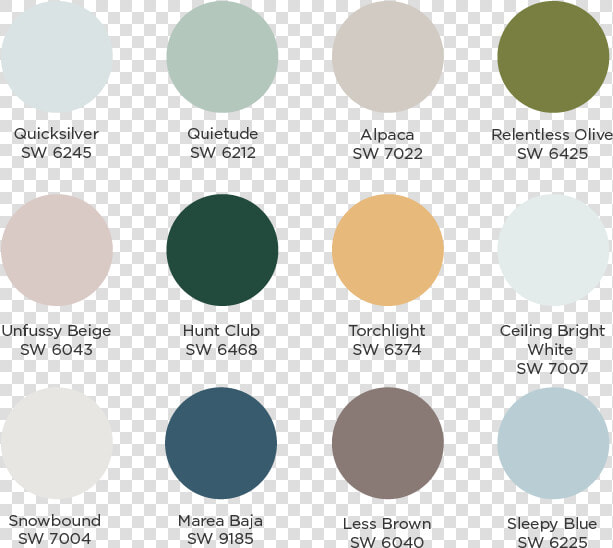Select the dark green Hunt Club swatch
Image resolution: width=613 pixels, height=548 pixels.
pyautogui.click(x=222, y=250)
